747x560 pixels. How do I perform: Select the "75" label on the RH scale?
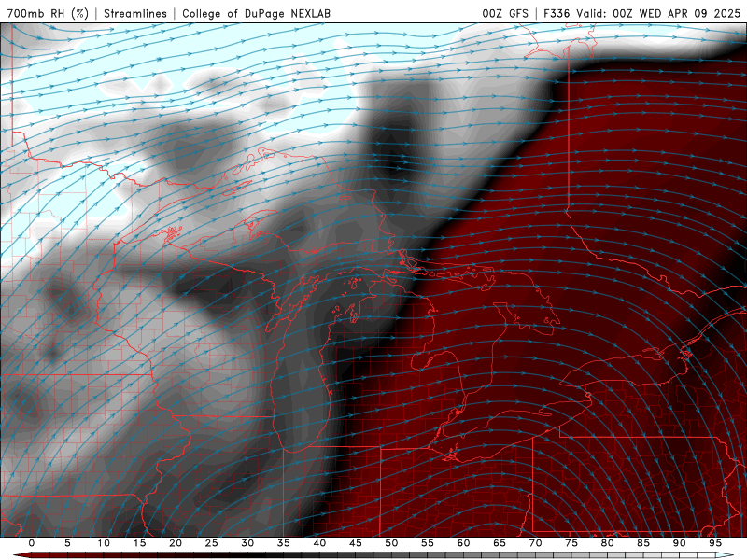[x=571, y=543]
